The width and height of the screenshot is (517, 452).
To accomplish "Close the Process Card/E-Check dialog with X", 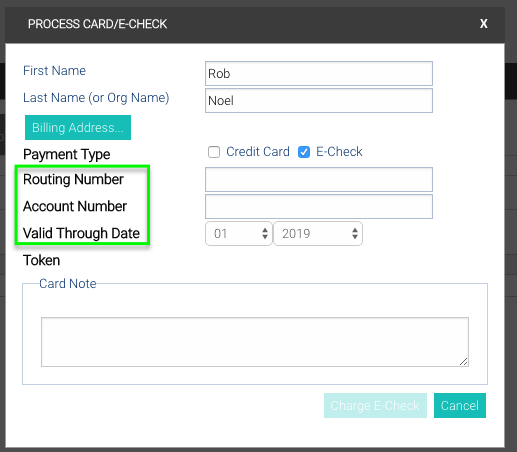I will 483,24.
